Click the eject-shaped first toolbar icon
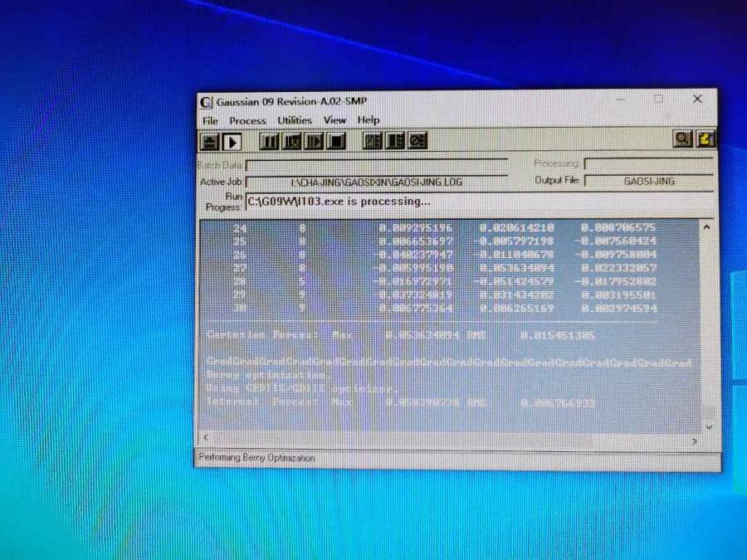This screenshot has width=747, height=560. pos(210,142)
